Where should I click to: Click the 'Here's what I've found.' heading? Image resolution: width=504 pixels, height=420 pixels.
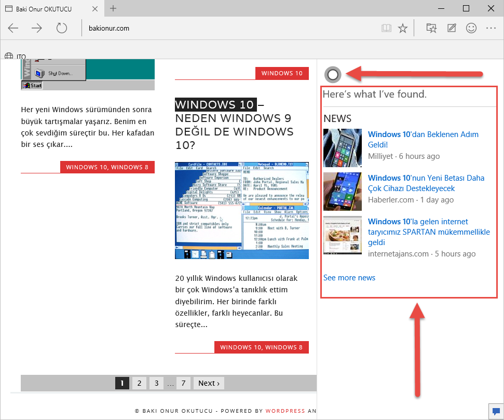[374, 94]
